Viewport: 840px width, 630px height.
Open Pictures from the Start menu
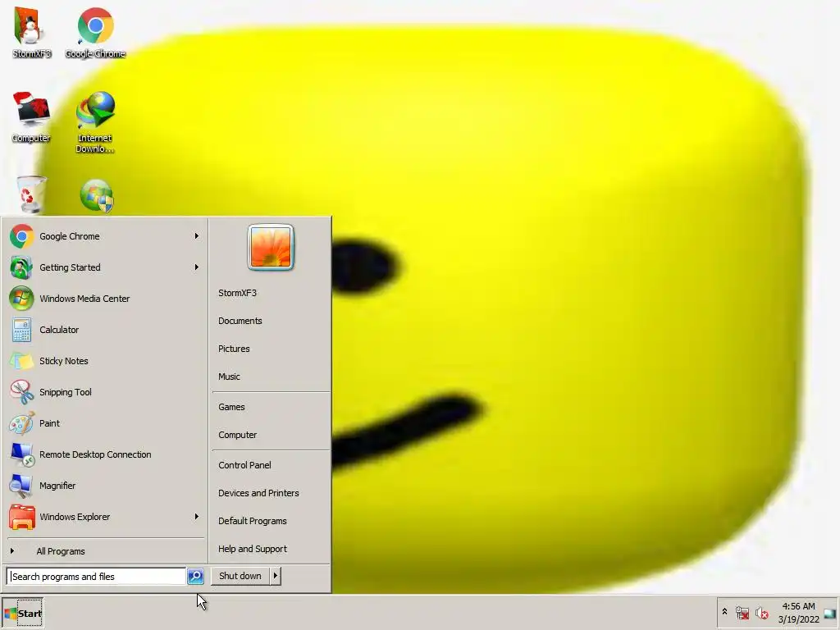point(234,349)
